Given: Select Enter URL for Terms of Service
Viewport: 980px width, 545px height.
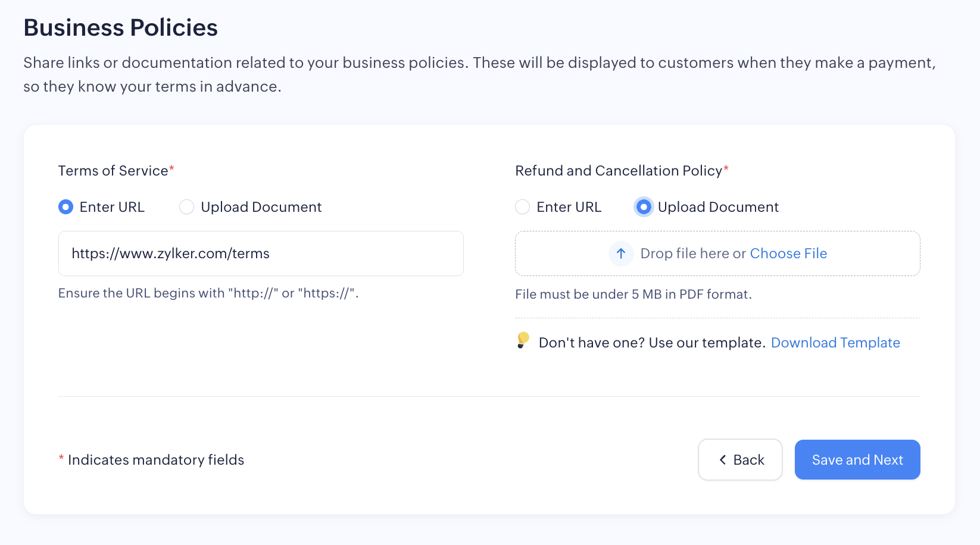Looking at the screenshot, I should point(65,207).
